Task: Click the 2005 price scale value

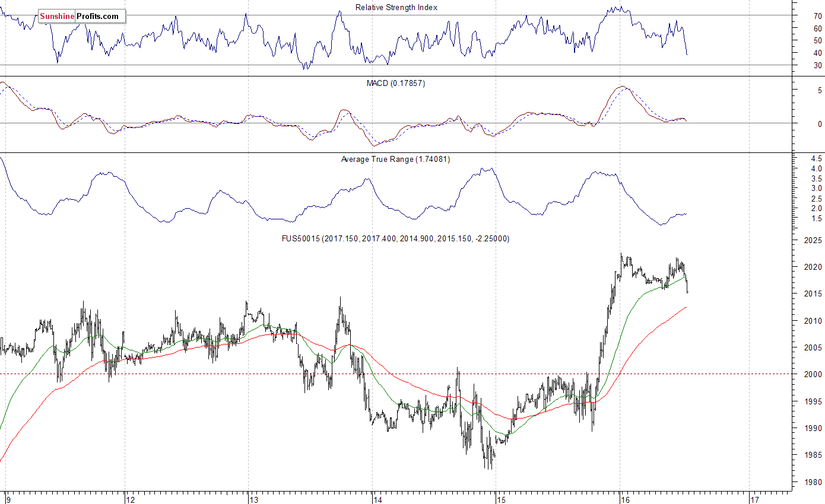Action: coord(813,348)
